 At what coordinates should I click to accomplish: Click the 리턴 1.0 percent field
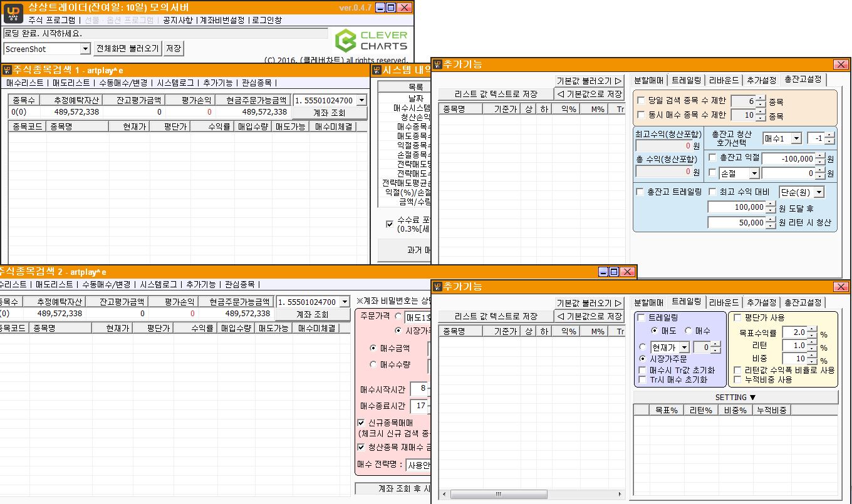(x=794, y=346)
